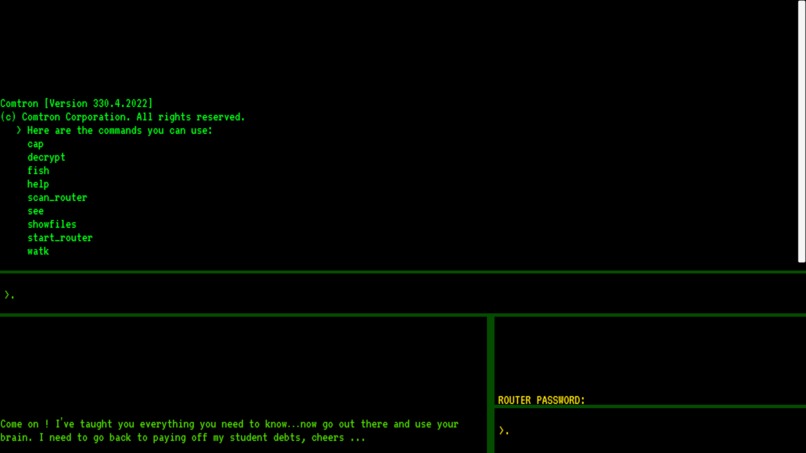806x453 pixels.
Task: Click the 'help' command text
Action: [x=38, y=184]
